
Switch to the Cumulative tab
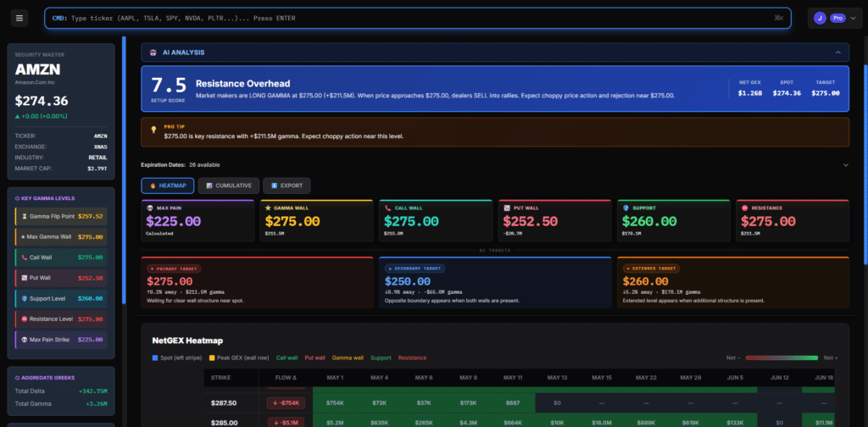coord(229,186)
